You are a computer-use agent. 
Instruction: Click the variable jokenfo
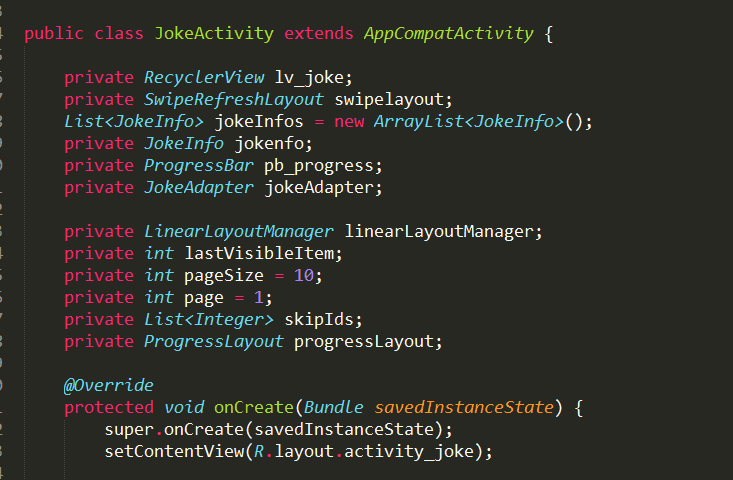269,143
